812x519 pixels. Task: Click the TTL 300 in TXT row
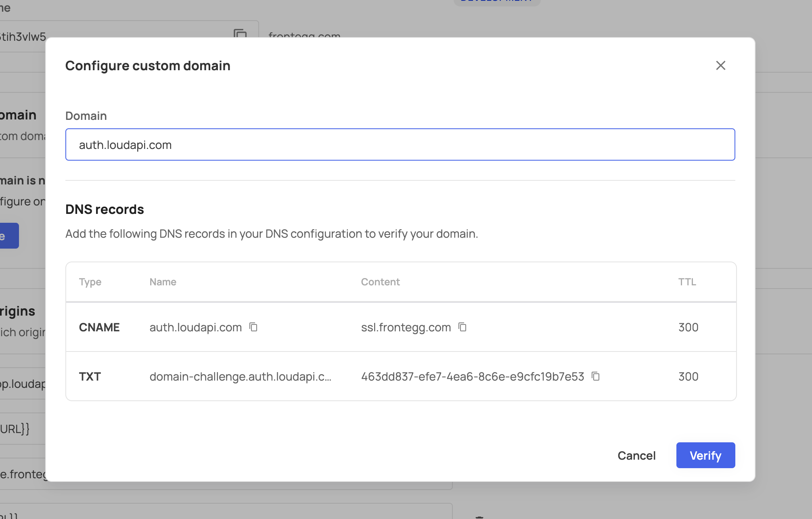(x=688, y=377)
